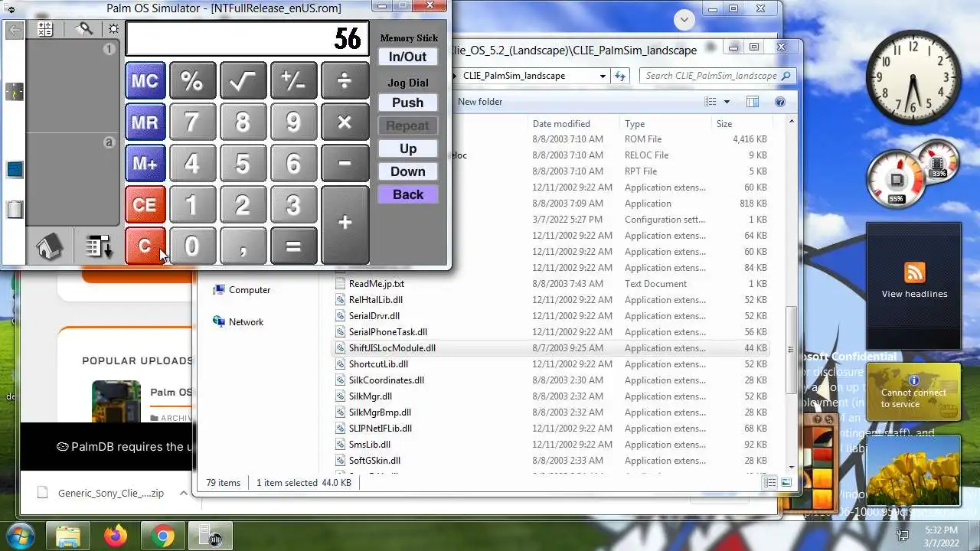Open Firefox from the taskbar
Image resolution: width=980 pixels, height=551 pixels.
coord(116,536)
